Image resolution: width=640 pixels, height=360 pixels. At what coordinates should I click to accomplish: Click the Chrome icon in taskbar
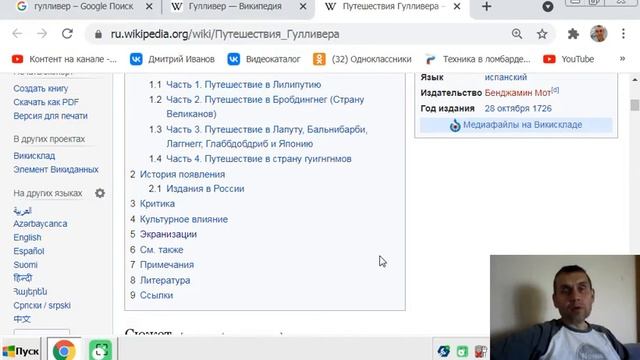click(64, 350)
